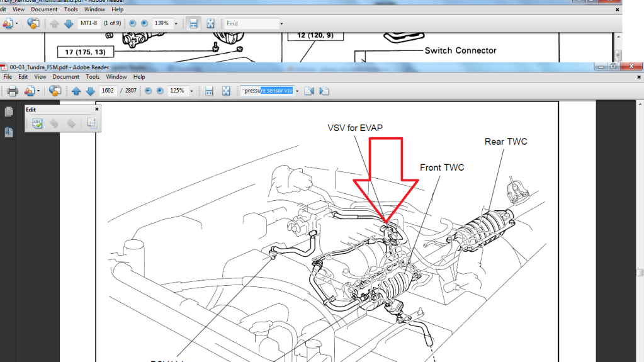Click (1 of 9) page count text
The image size is (644, 362).
[112, 23]
